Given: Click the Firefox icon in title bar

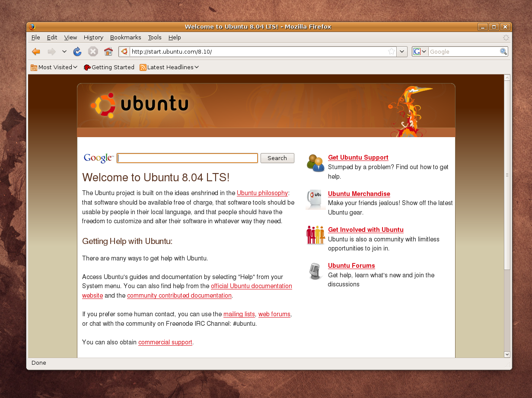Looking at the screenshot, I should tap(32, 26).
